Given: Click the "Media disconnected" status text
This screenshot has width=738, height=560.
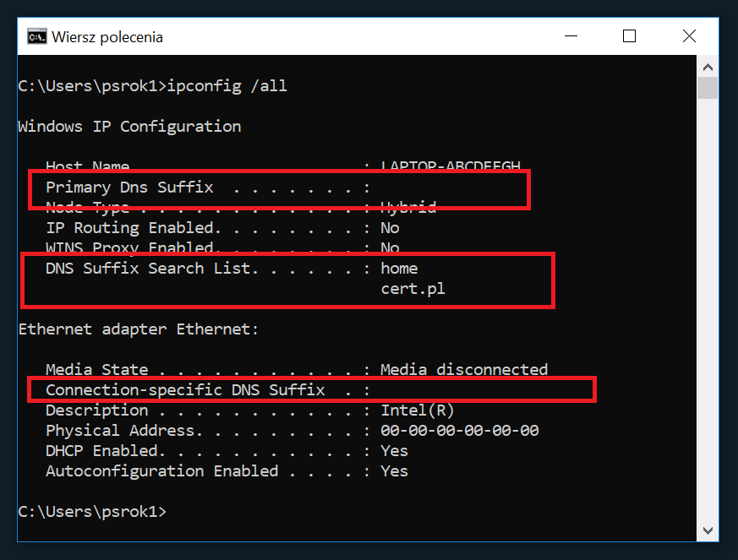Looking at the screenshot, I should click(x=464, y=370).
